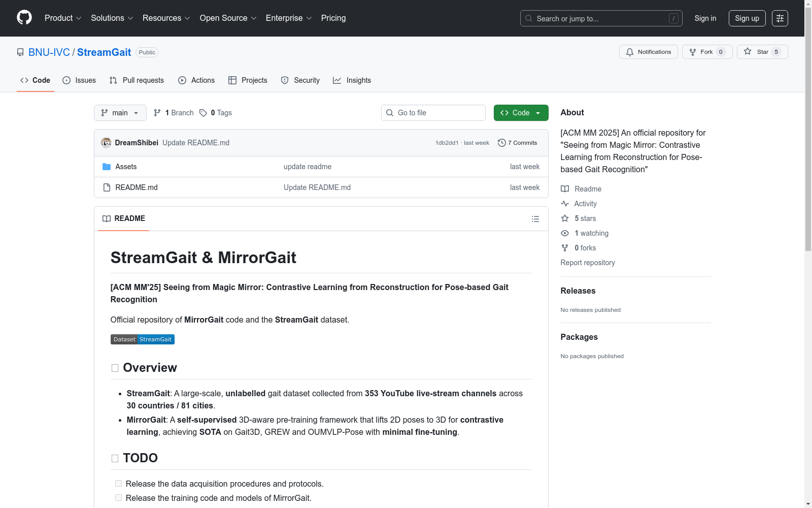Viewport: 812px width, 508px height.
Task: Open the latest commit message Update README.md
Action: [196, 143]
